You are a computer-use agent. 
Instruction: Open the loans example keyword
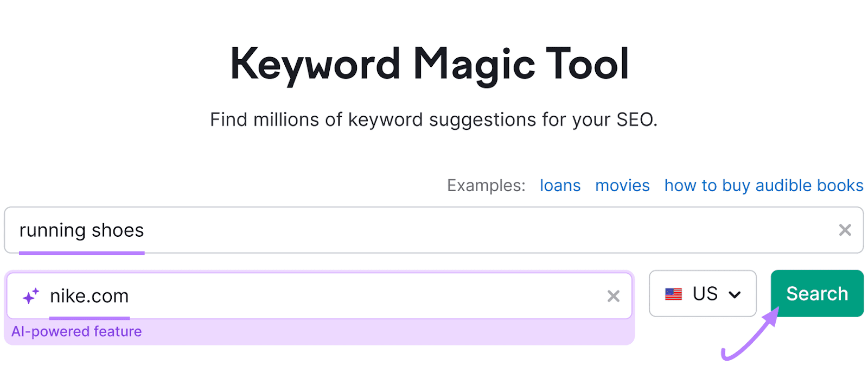560,185
